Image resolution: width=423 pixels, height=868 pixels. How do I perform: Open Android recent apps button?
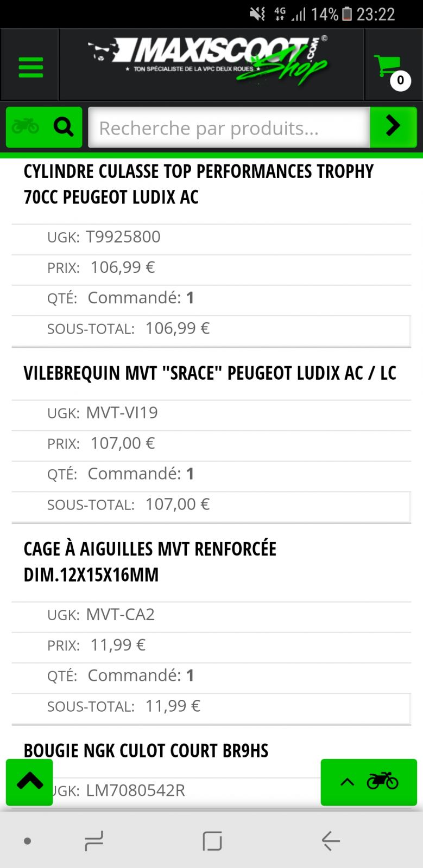(x=94, y=841)
